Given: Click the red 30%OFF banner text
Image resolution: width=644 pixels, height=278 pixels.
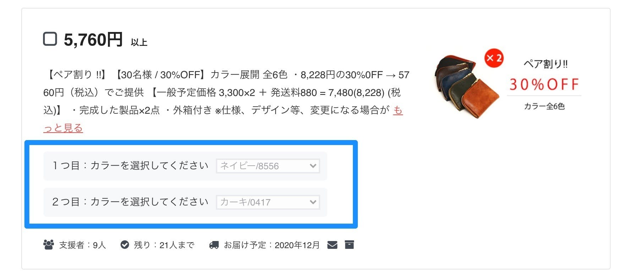Looking at the screenshot, I should [x=544, y=85].
